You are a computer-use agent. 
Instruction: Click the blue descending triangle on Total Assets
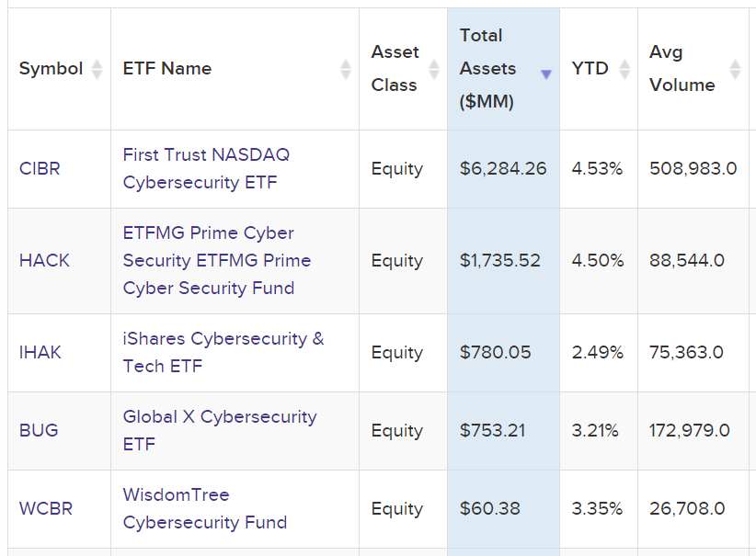pyautogui.click(x=546, y=74)
